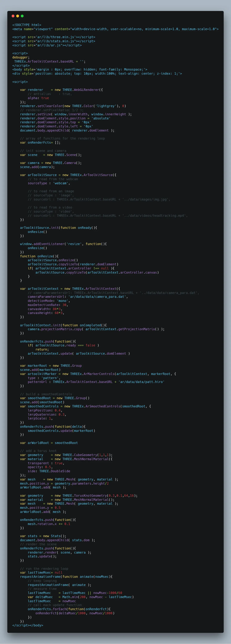Click the 'renderer.setClearColor' line
This screenshot has height=644, width=231.
[x=73, y=106]
